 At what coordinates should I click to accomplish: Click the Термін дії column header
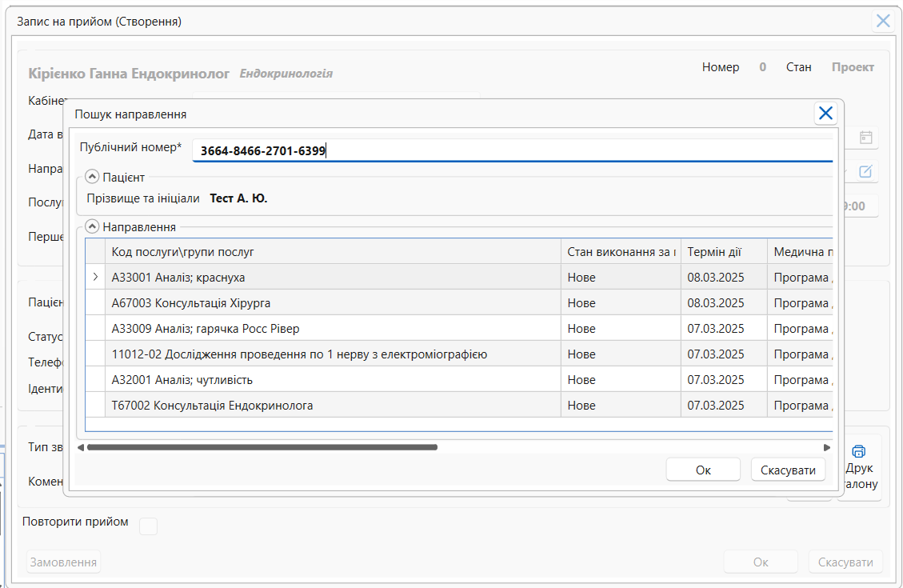click(724, 252)
